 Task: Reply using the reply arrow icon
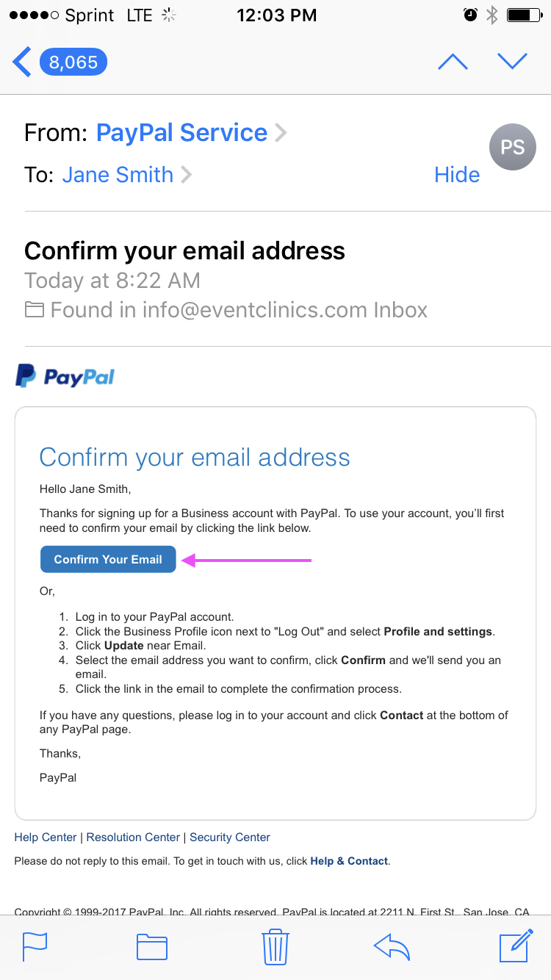[392, 947]
